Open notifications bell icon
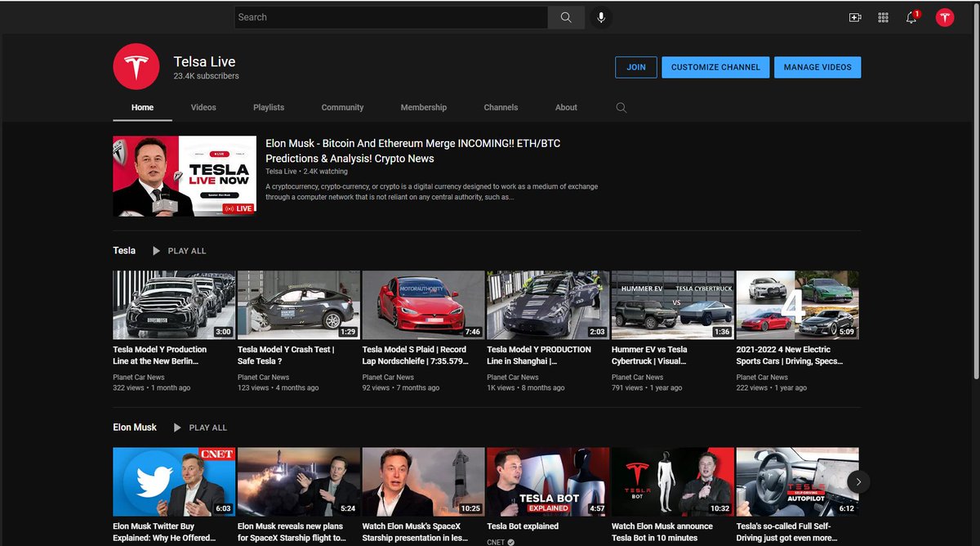The image size is (980, 546). click(911, 17)
